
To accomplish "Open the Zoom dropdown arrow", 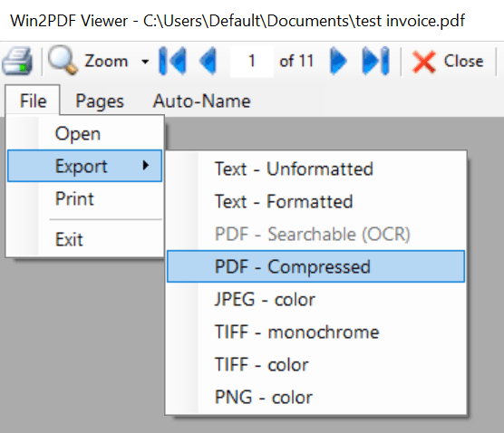I will tap(145, 61).
